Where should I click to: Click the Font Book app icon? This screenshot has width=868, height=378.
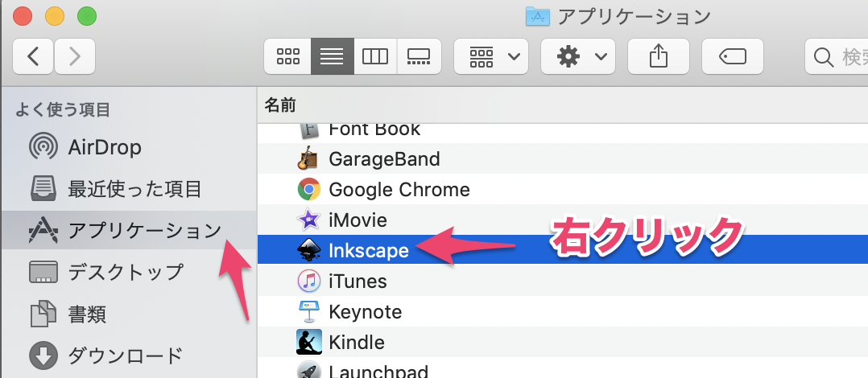click(309, 132)
